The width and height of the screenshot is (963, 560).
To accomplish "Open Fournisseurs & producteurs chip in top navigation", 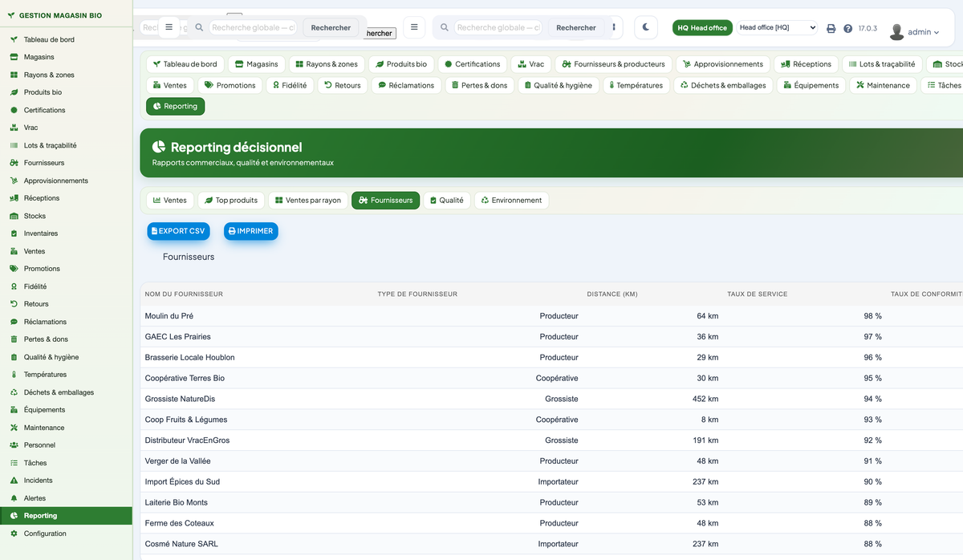I will pos(614,64).
